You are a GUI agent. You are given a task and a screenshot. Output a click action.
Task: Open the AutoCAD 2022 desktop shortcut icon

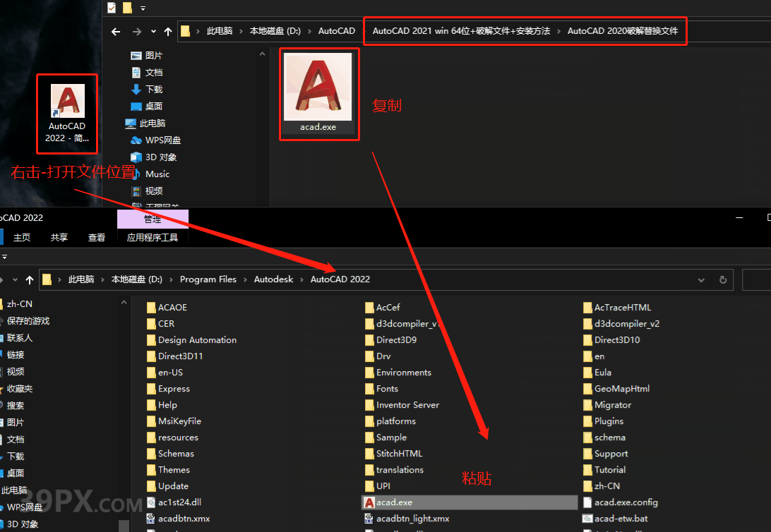67,113
